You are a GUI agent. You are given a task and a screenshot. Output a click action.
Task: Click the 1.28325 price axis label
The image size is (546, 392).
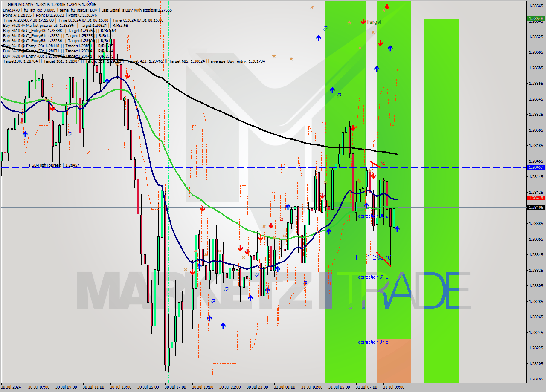click(x=536, y=270)
